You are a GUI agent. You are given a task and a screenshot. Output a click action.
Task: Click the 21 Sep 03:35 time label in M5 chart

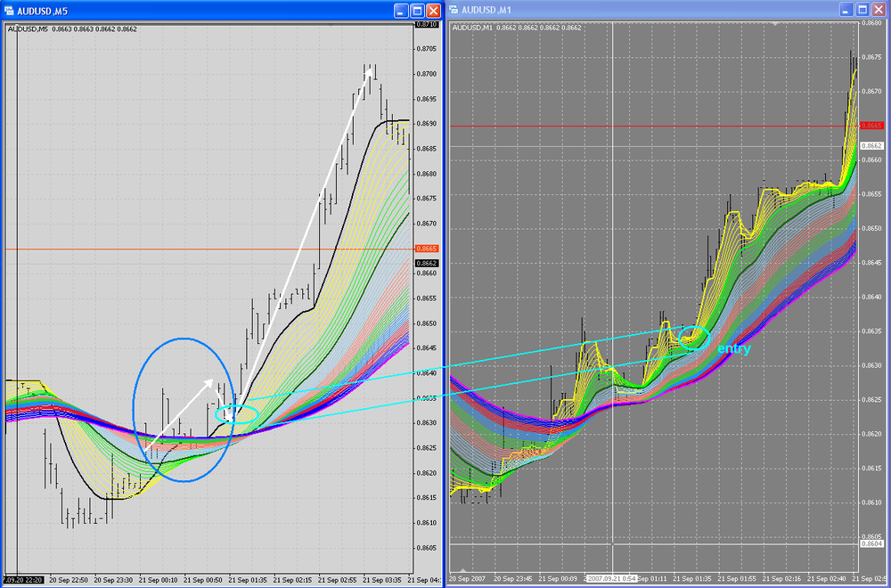pos(382,580)
